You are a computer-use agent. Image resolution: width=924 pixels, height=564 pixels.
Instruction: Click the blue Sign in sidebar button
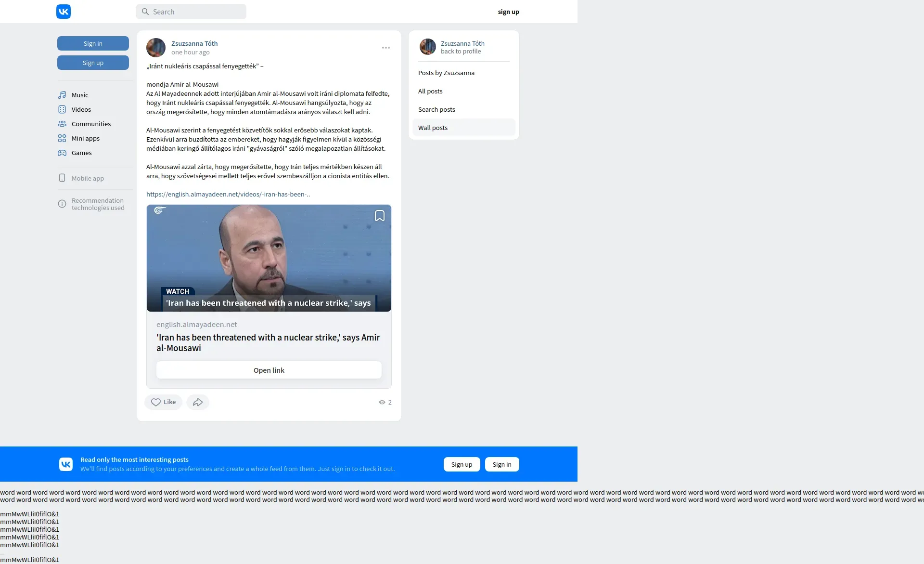pos(93,43)
